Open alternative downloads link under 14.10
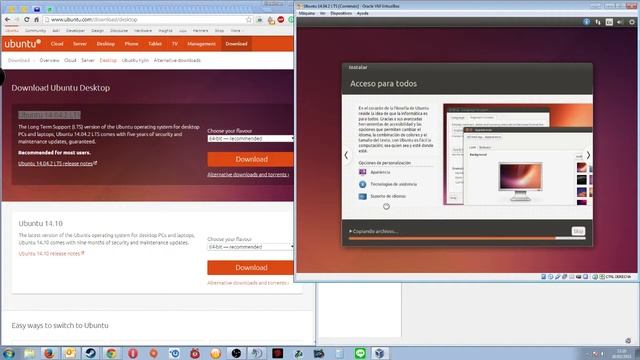 click(248, 283)
